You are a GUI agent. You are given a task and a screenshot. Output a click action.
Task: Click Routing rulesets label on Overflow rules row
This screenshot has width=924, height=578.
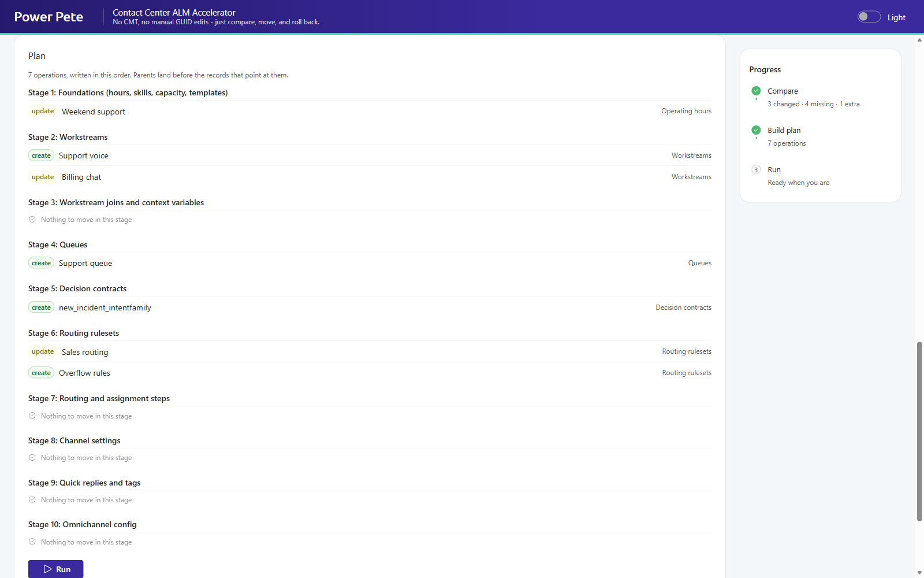(687, 373)
